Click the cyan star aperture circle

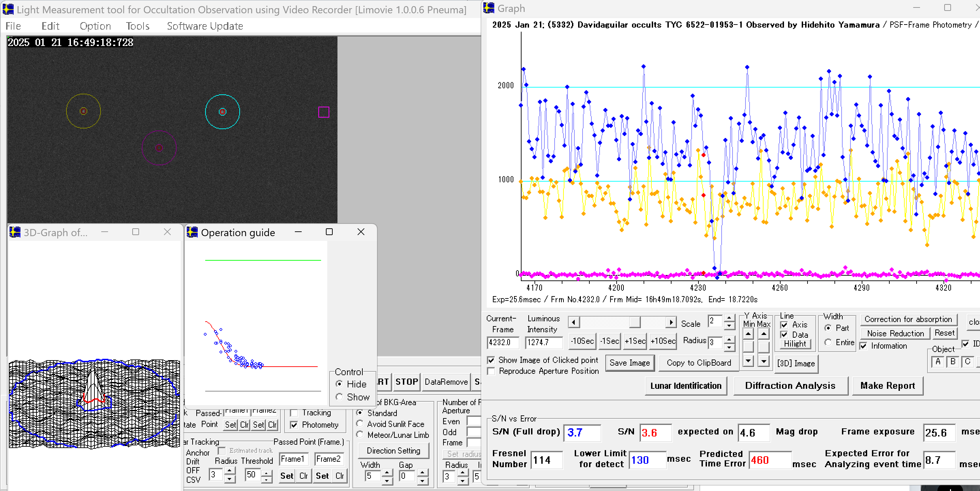pos(223,112)
